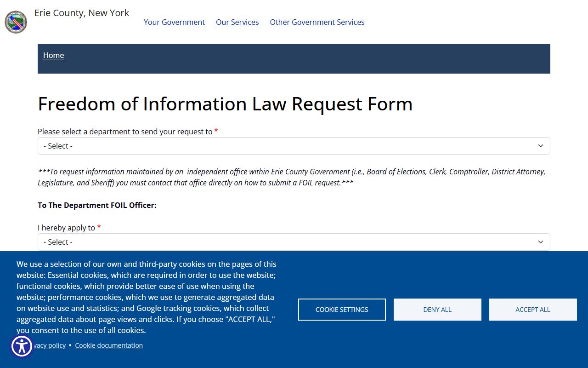Click the Erie County seal logo
The width and height of the screenshot is (588, 368).
(16, 22)
